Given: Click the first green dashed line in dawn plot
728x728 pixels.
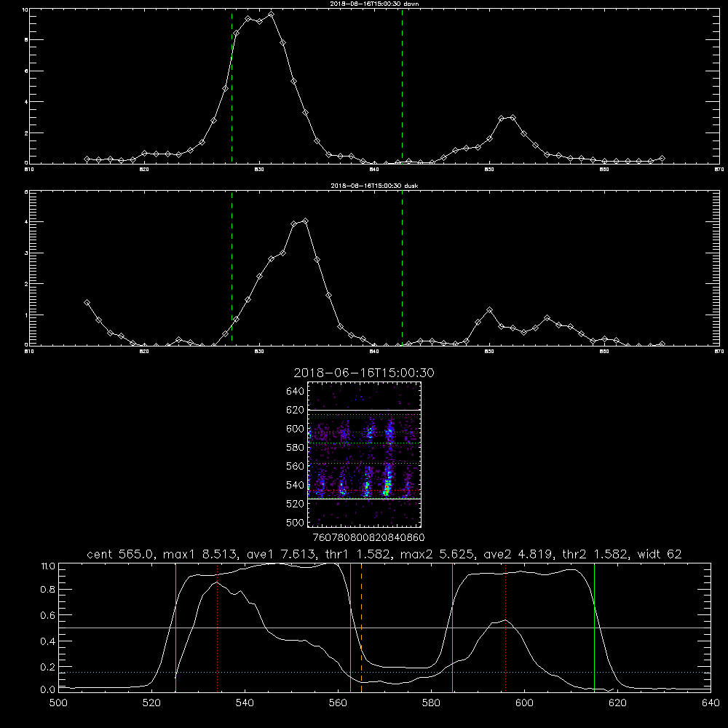Looking at the screenshot, I should coord(232,86).
